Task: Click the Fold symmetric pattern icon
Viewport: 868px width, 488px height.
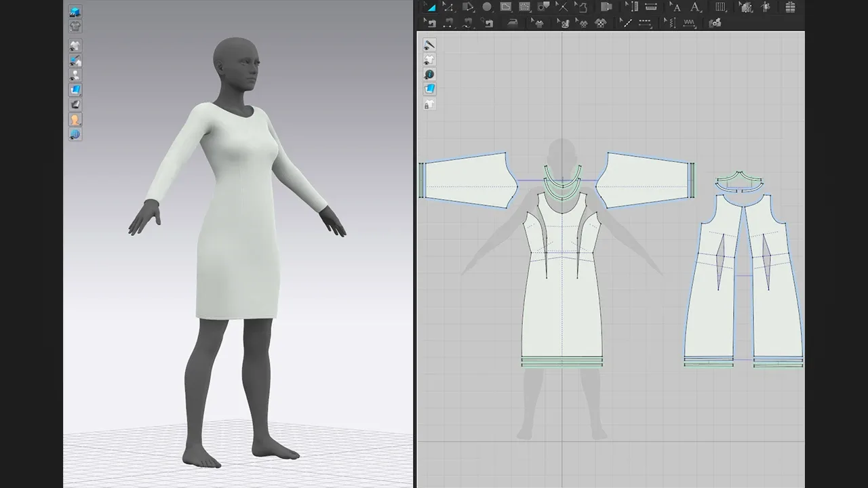Action: tap(606, 7)
